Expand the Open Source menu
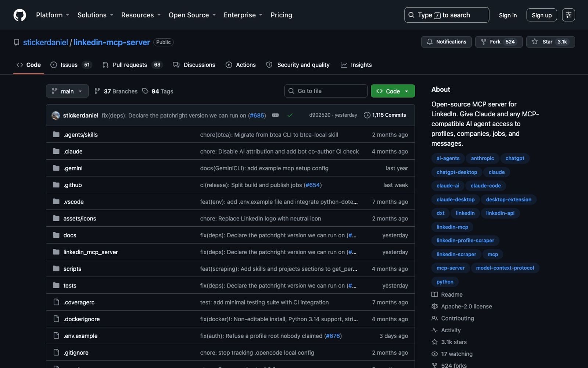588x368 pixels. 192,15
